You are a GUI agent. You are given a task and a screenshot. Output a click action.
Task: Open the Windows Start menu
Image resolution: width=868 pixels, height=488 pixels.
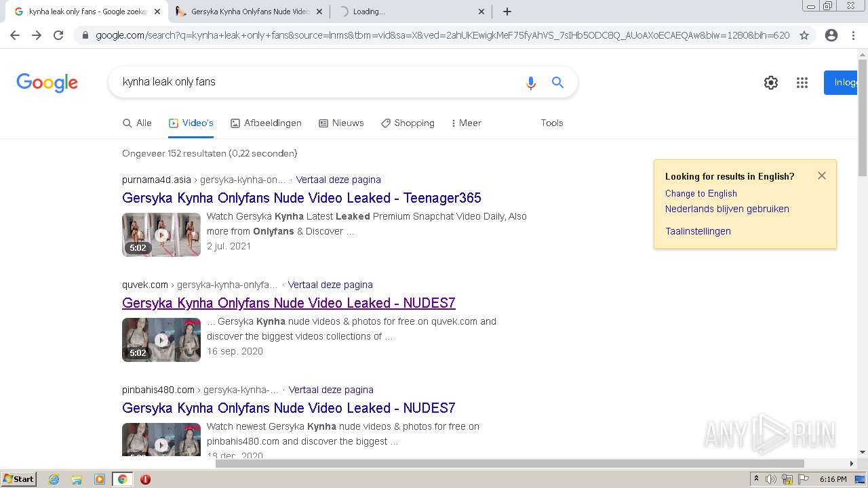point(19,479)
